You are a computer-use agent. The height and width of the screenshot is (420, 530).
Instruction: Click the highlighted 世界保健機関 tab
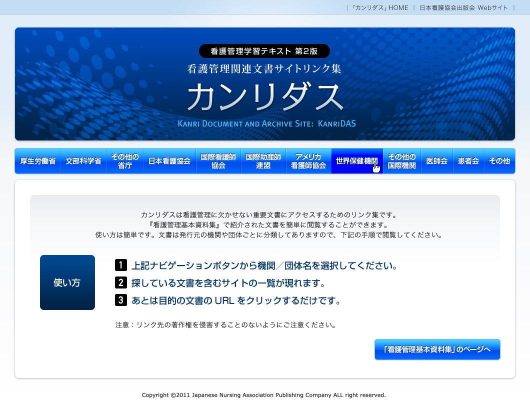pos(357,161)
